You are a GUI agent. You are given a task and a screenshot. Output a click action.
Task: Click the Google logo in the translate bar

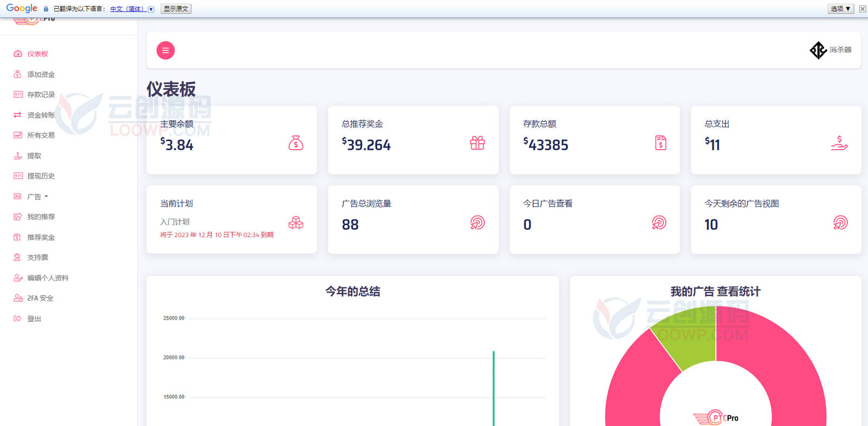tap(22, 9)
